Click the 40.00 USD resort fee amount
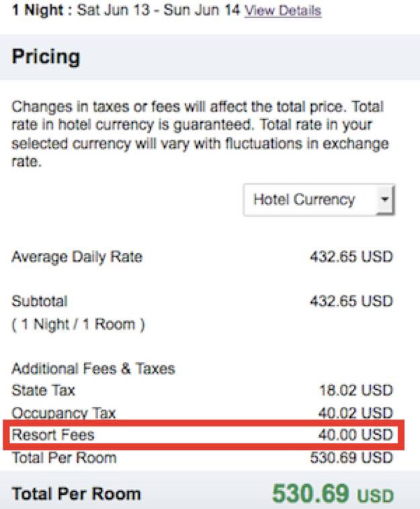 coord(355,435)
